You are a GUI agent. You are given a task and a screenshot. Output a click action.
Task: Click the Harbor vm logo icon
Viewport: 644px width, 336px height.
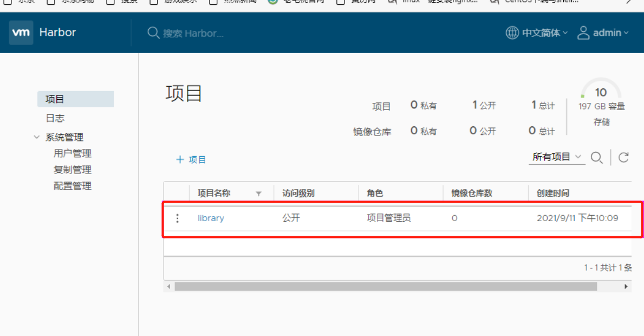[x=21, y=33]
